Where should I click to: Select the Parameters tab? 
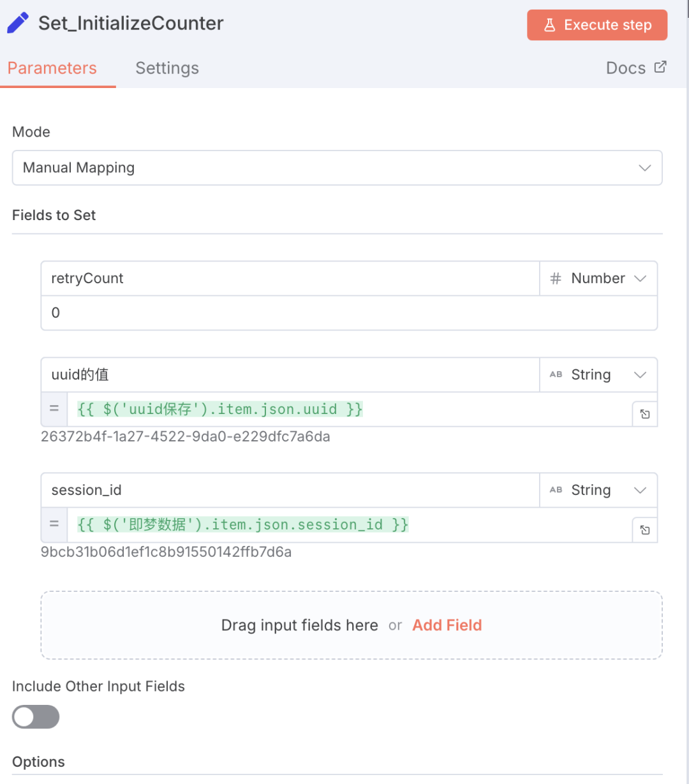pos(52,68)
